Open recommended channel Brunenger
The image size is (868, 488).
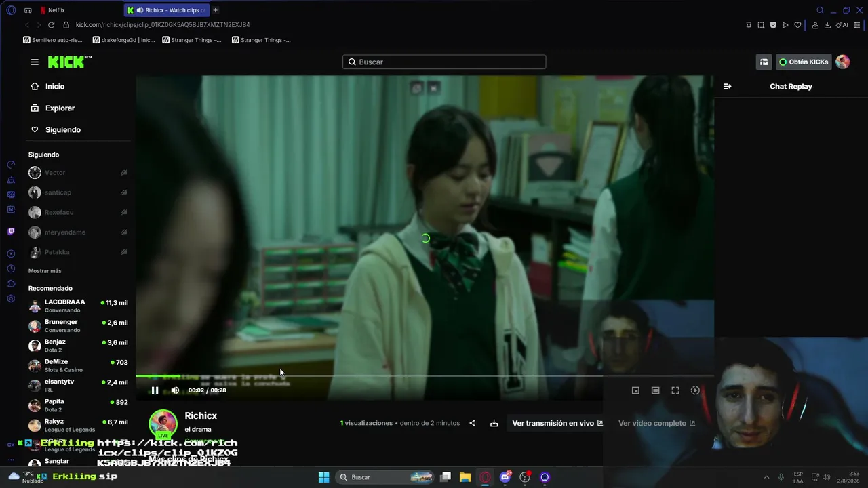click(x=78, y=325)
